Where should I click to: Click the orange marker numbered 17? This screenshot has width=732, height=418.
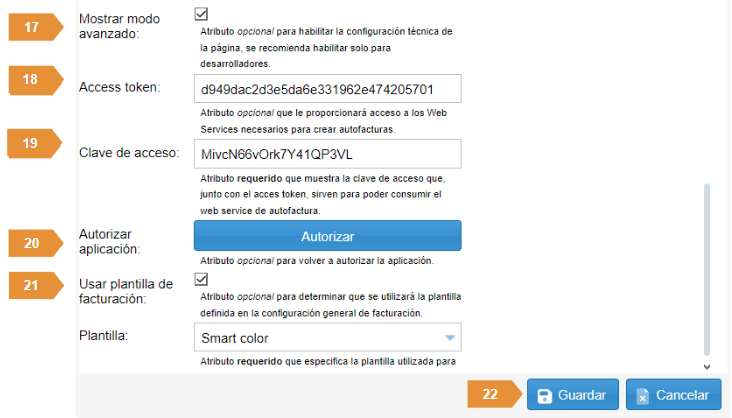[36, 27]
